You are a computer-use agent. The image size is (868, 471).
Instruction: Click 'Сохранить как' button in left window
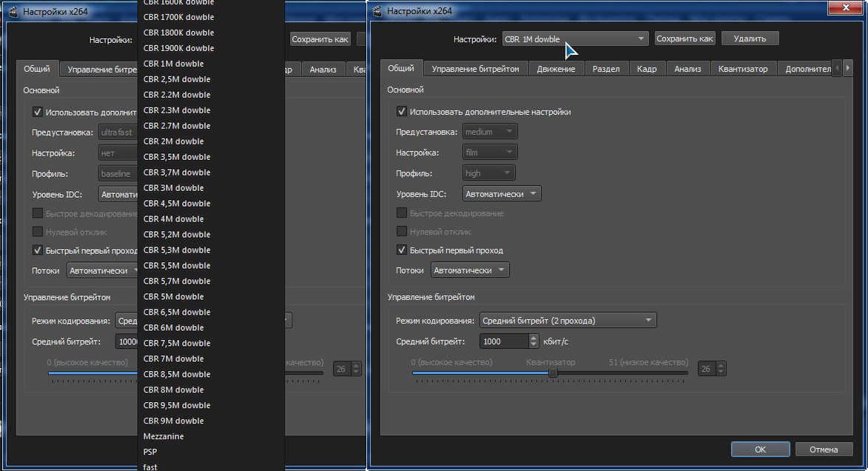(x=320, y=39)
